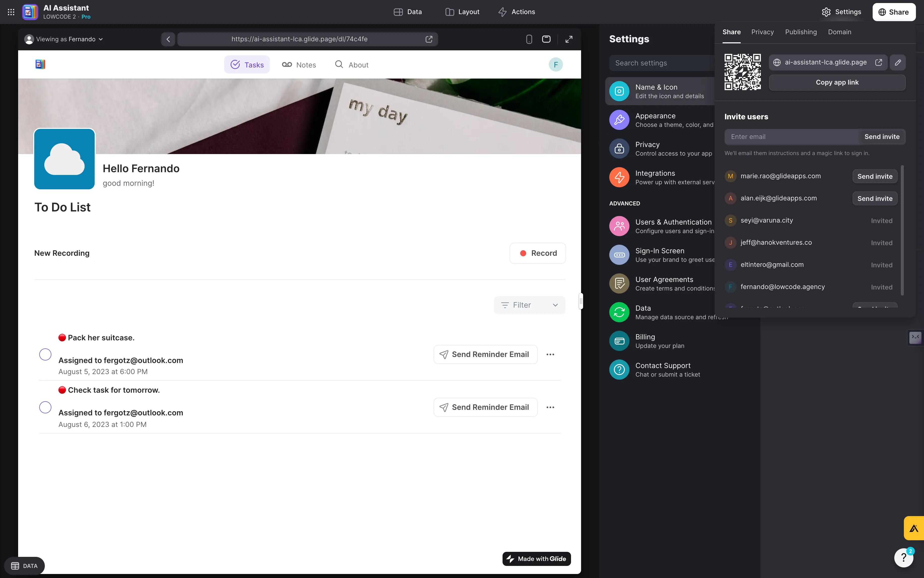The image size is (924, 578).
Task: Open Viewing as Fernando dropdown
Action: click(x=63, y=39)
